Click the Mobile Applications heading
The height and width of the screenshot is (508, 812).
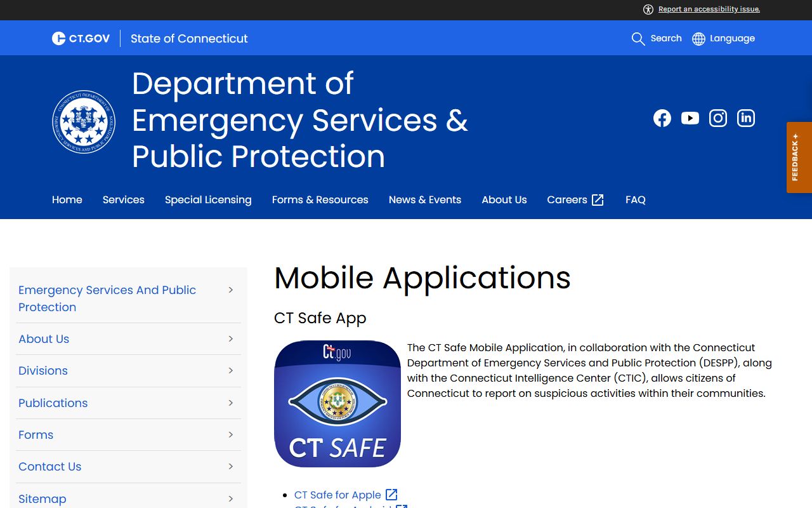[422, 278]
